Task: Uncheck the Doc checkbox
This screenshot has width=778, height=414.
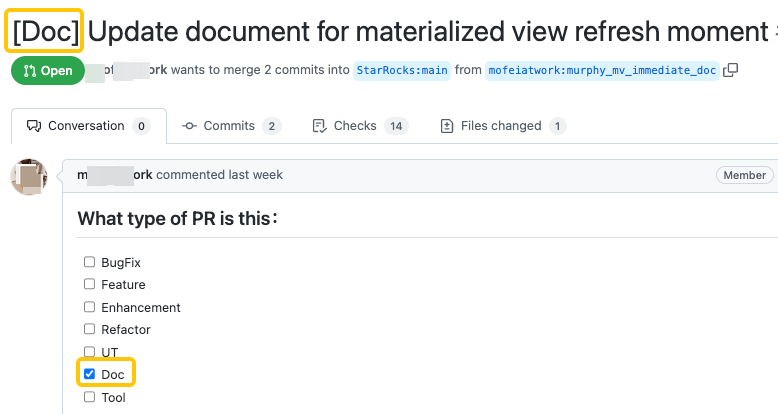Action: pyautogui.click(x=90, y=374)
